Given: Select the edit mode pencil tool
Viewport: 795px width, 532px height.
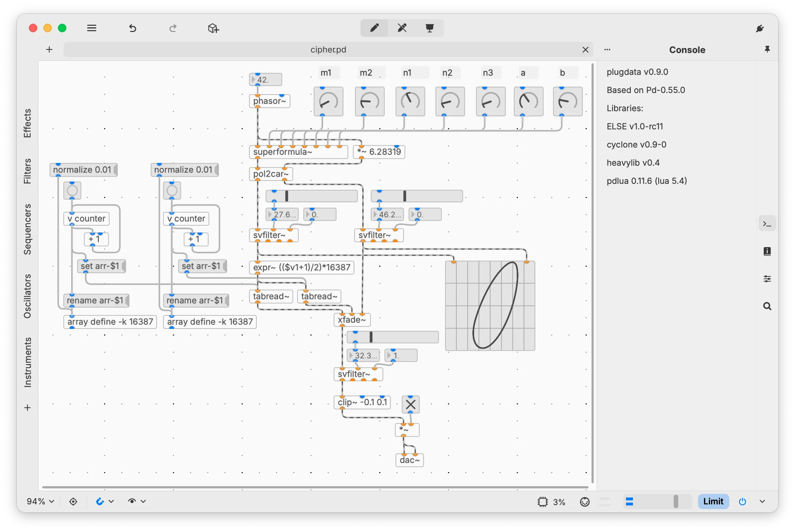Looking at the screenshot, I should click(374, 28).
